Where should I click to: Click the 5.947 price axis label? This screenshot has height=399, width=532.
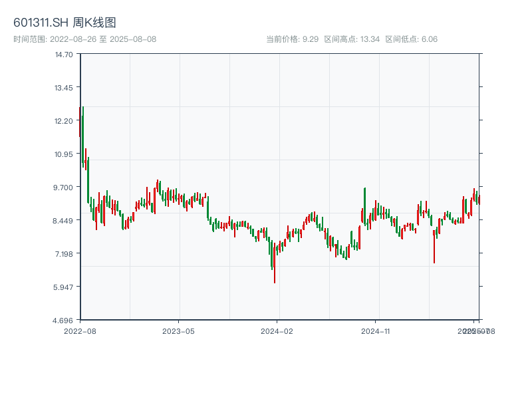coord(64,287)
